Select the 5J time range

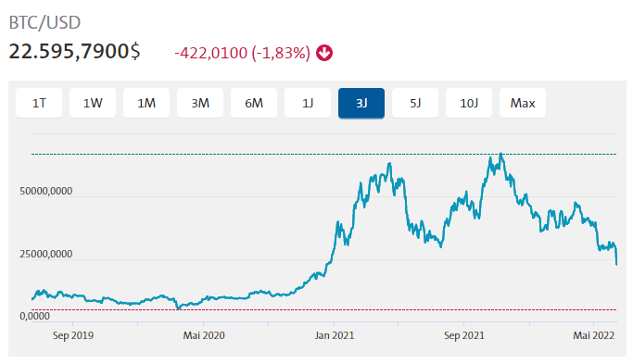pos(415,103)
